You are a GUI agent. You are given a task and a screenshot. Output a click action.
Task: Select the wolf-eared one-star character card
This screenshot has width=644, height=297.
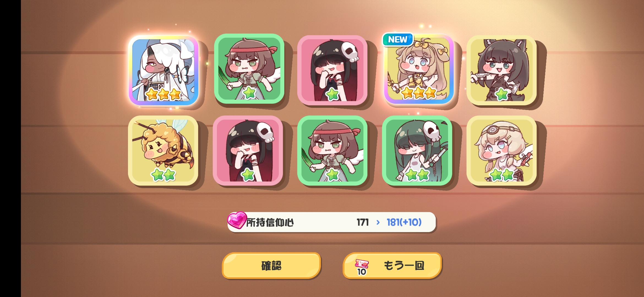coord(501,70)
